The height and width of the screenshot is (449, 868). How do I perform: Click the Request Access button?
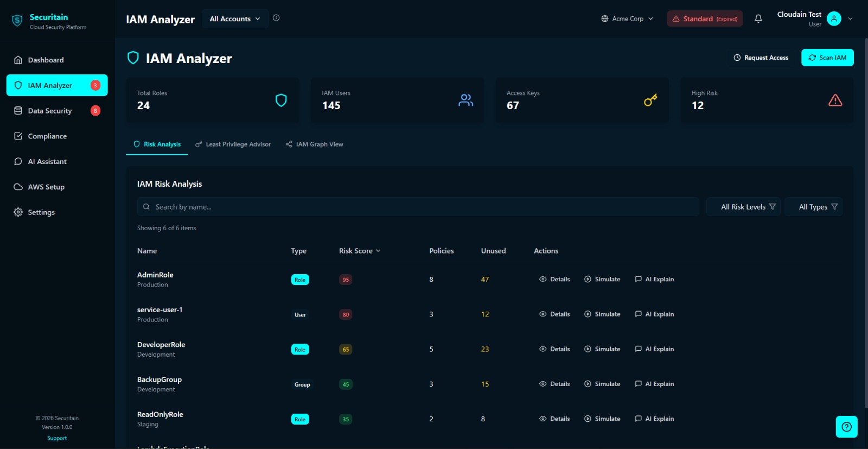pos(761,58)
